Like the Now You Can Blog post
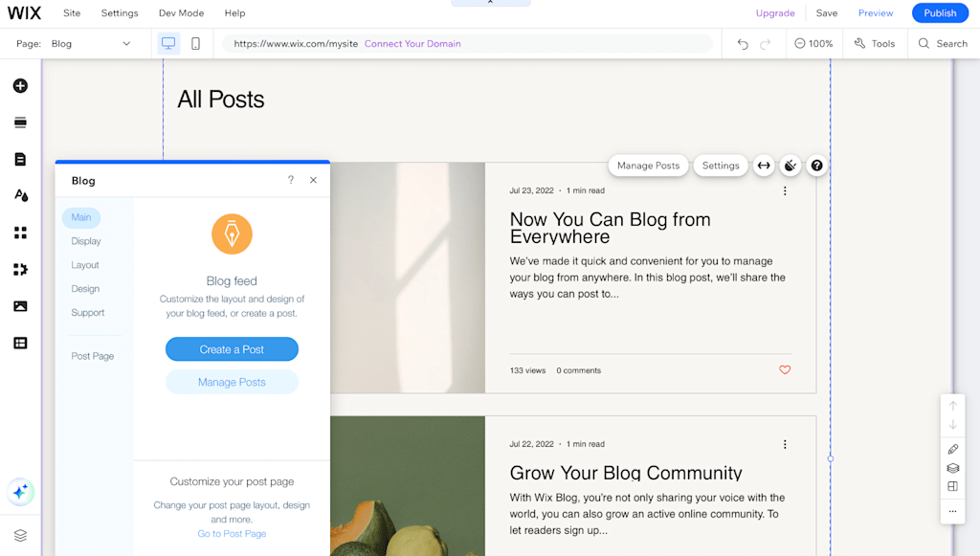Screen dimensions: 980x556 785,369
